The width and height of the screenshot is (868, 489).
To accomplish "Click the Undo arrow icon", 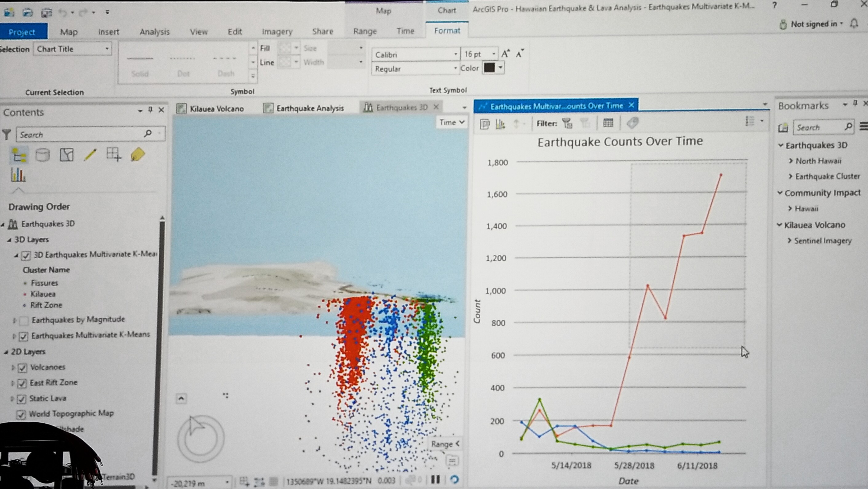I will coord(63,13).
